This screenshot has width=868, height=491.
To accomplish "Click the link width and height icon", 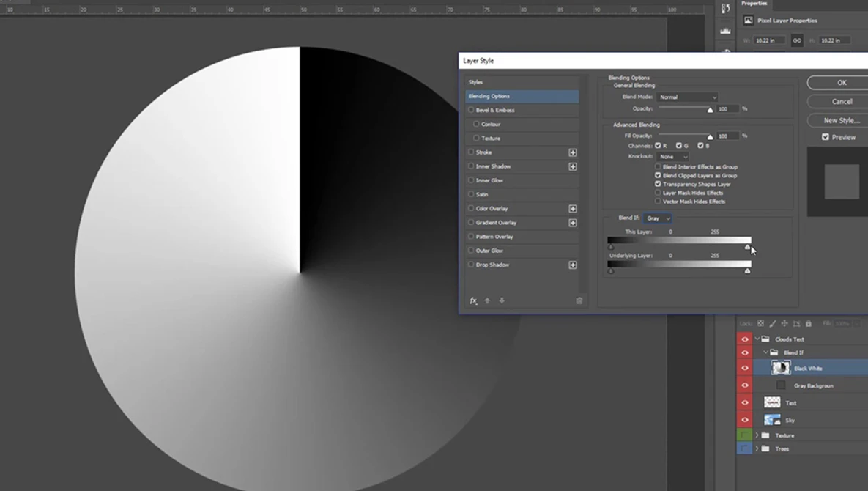I will click(x=797, y=40).
